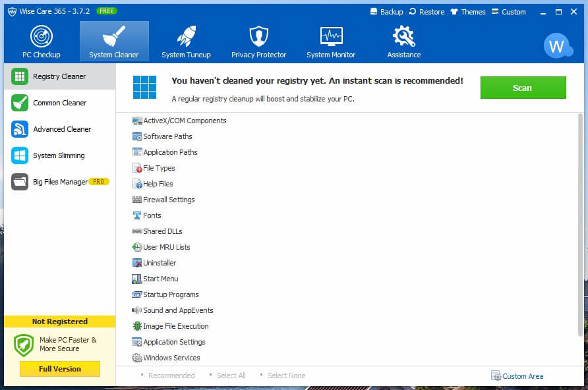Click the Start Menu icon
Viewport: 588px width, 390px height.
point(137,279)
